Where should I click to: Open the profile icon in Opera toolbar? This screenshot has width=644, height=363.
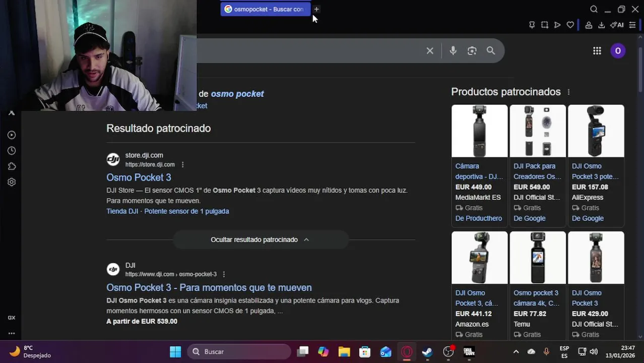[x=589, y=25]
